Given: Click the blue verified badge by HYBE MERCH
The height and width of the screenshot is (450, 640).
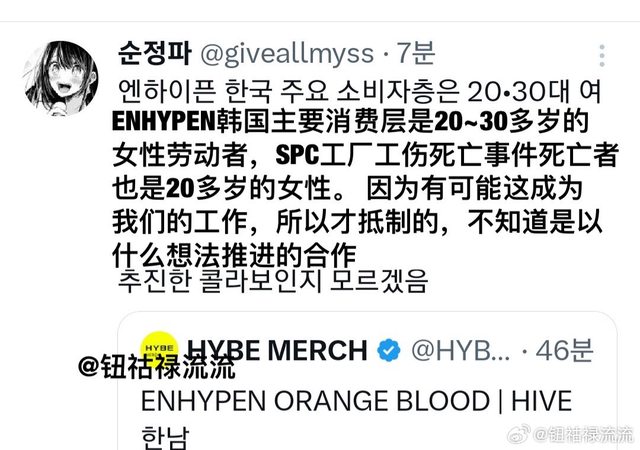Looking at the screenshot, I should [389, 350].
